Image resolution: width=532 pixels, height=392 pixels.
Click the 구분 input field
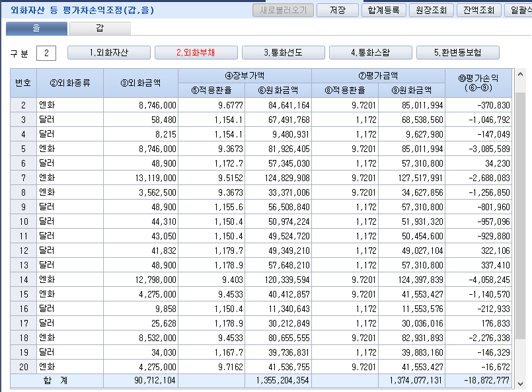point(46,53)
